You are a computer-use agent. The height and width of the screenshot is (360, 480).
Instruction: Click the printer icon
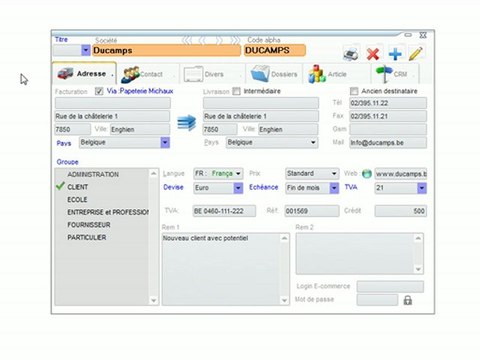coord(351,54)
